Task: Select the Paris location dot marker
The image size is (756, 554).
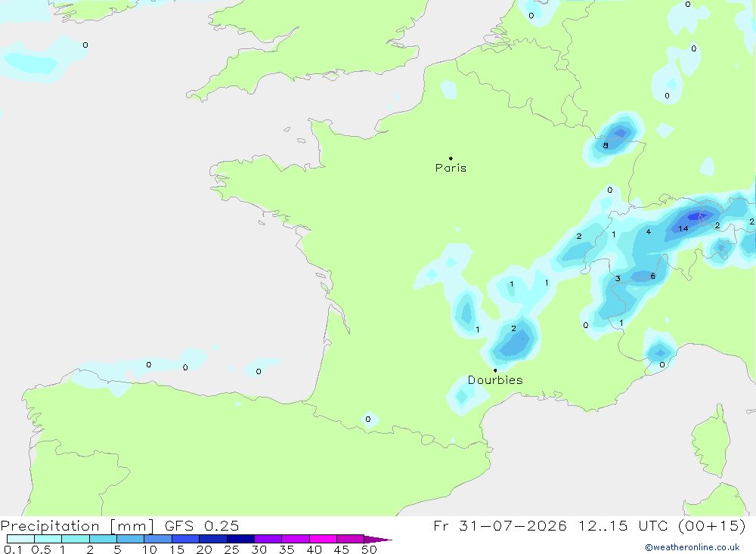Action: (451, 158)
